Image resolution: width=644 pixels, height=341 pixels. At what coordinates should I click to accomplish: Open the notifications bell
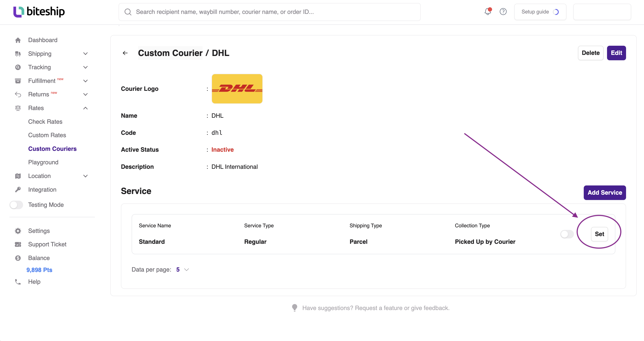tap(488, 11)
